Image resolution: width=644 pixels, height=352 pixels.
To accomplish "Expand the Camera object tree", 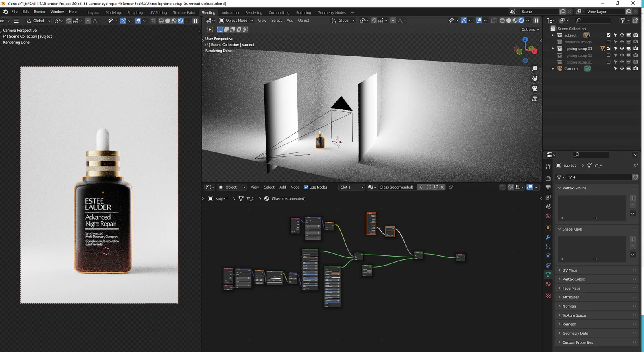I will [x=553, y=69].
